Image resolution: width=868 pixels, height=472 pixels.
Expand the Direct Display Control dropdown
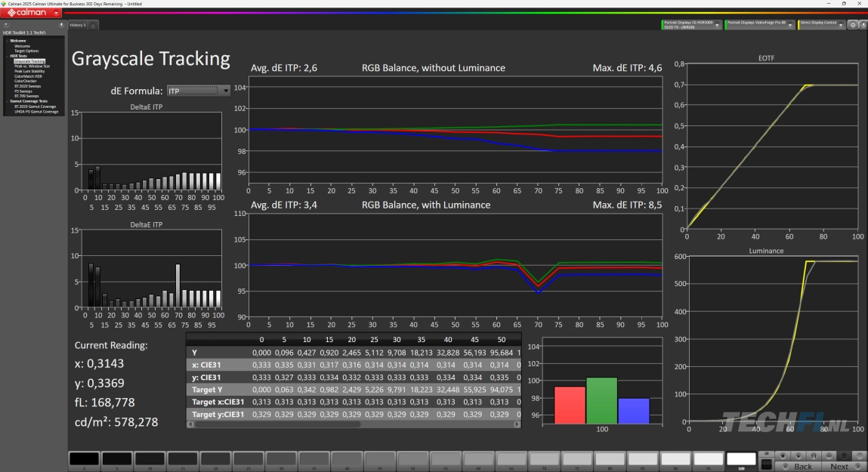841,25
